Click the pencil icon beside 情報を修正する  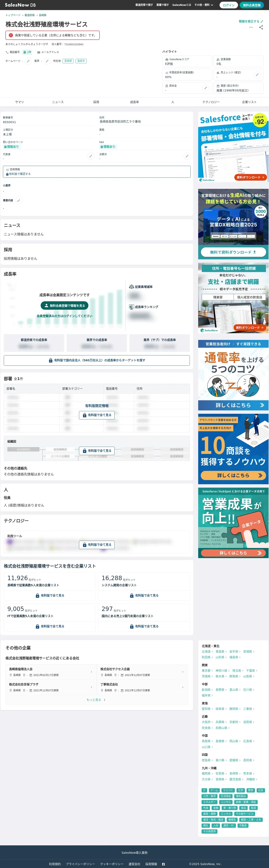262,21
